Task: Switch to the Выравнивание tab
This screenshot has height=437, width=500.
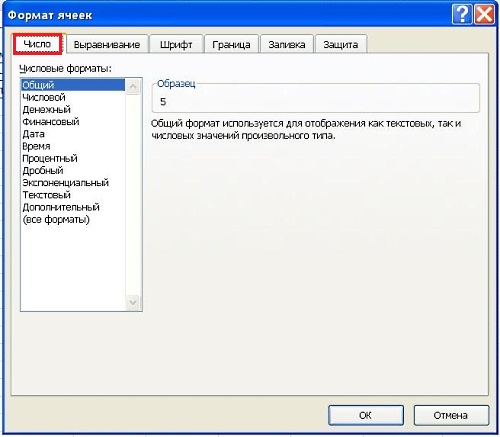Action: point(107,44)
